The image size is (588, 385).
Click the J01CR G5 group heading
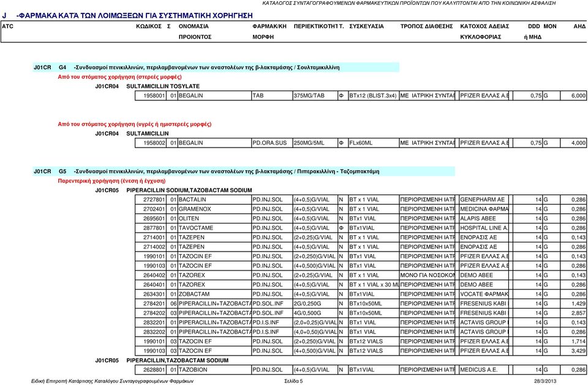pyautogui.click(x=244, y=171)
